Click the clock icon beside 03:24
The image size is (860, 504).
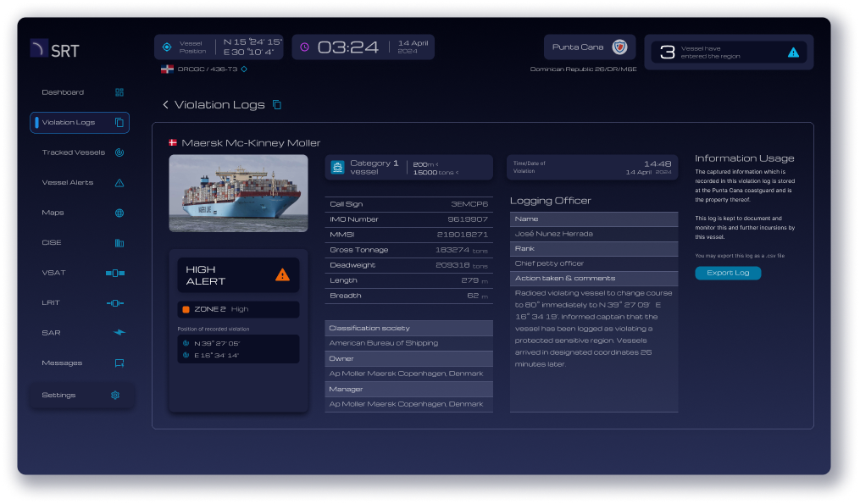[304, 47]
